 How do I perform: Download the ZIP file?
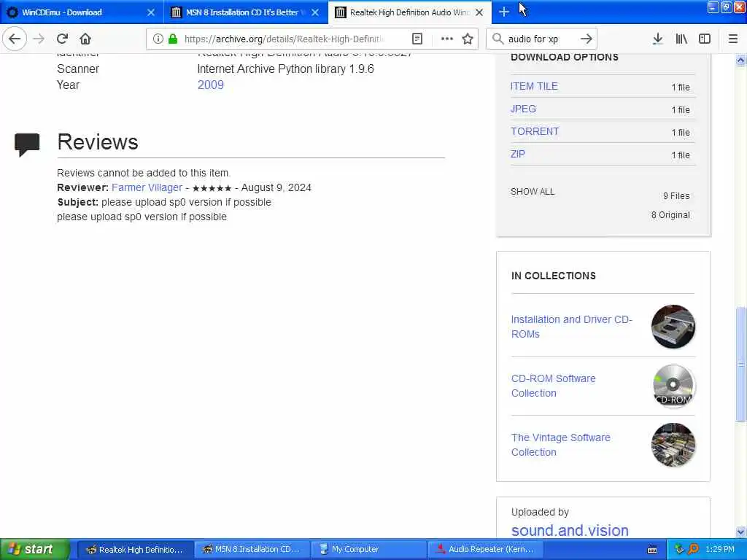[517, 155]
